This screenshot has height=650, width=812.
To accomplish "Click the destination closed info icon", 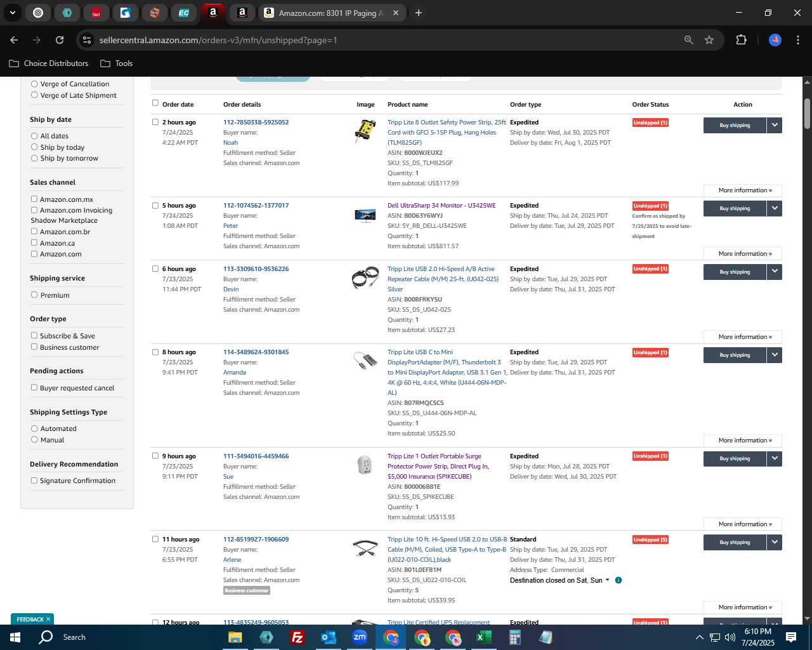I will click(x=619, y=580).
